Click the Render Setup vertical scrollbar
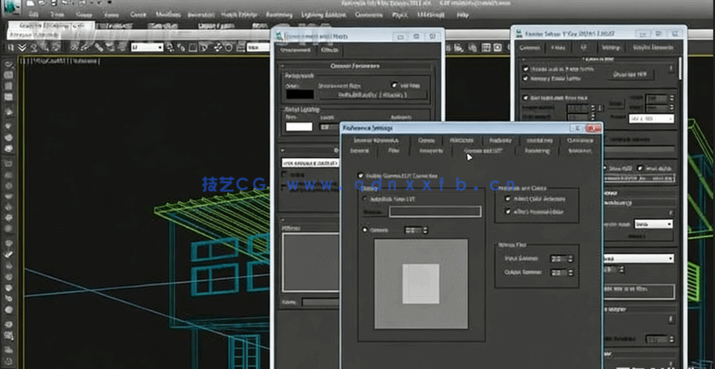The width and height of the screenshot is (715, 369). point(680,68)
